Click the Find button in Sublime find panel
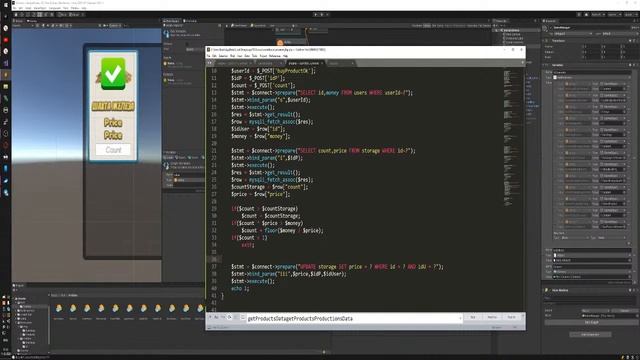Image resolution: width=640 pixels, height=360 pixels. (473, 317)
